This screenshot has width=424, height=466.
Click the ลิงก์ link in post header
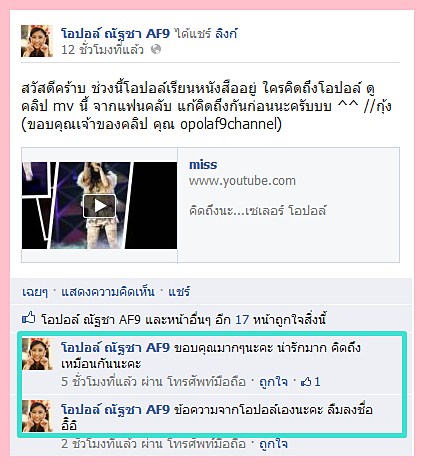coord(226,34)
